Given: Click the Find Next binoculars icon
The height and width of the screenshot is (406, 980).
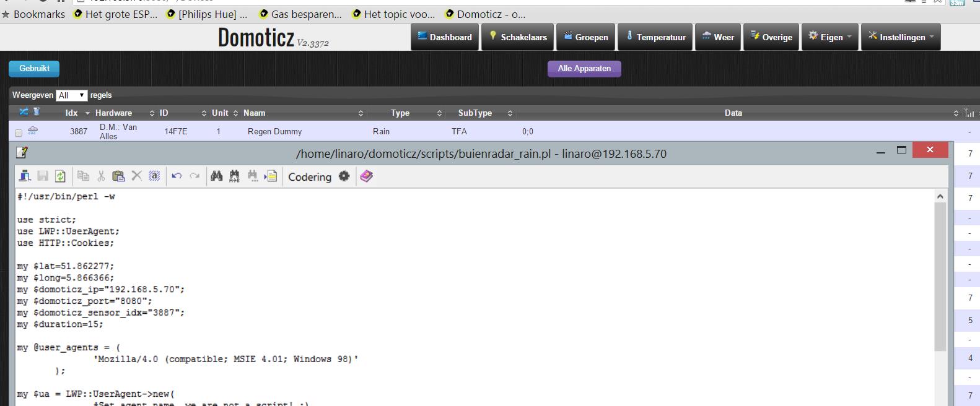Looking at the screenshot, I should point(252,176).
